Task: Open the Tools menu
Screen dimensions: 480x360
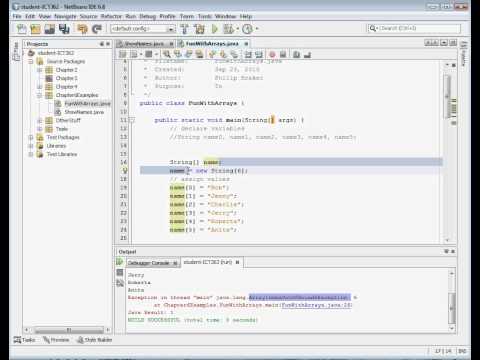Action: point(205,16)
